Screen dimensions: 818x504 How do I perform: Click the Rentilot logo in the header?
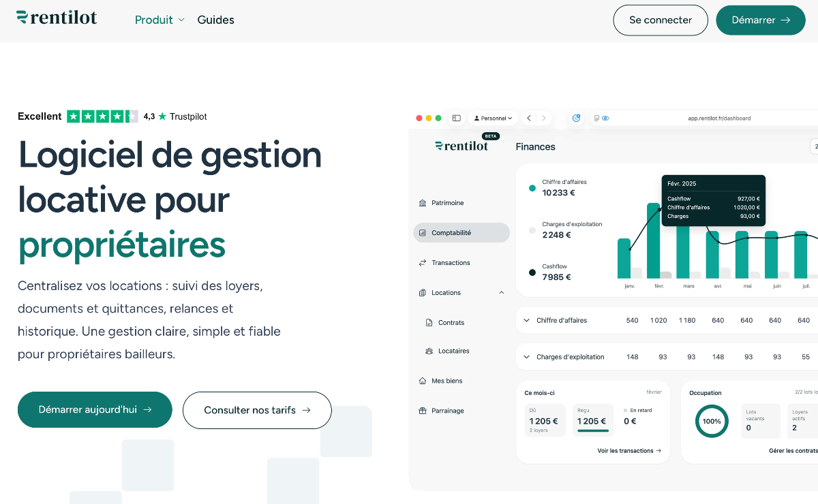tap(57, 18)
